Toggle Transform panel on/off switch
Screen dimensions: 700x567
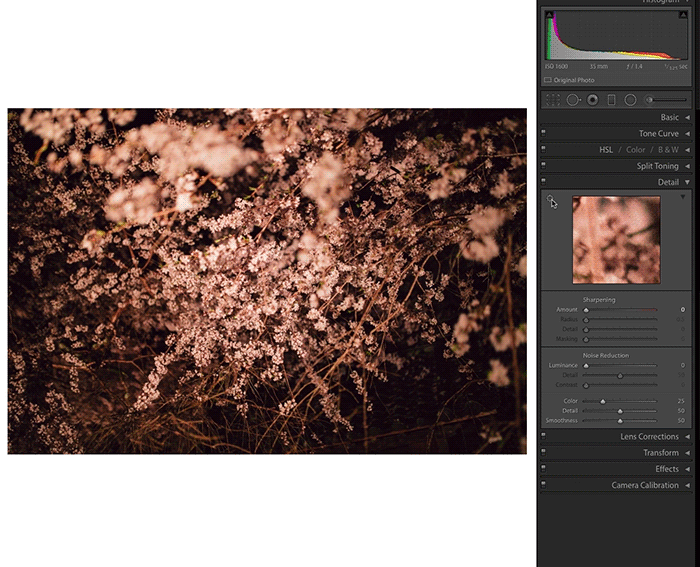(x=543, y=452)
